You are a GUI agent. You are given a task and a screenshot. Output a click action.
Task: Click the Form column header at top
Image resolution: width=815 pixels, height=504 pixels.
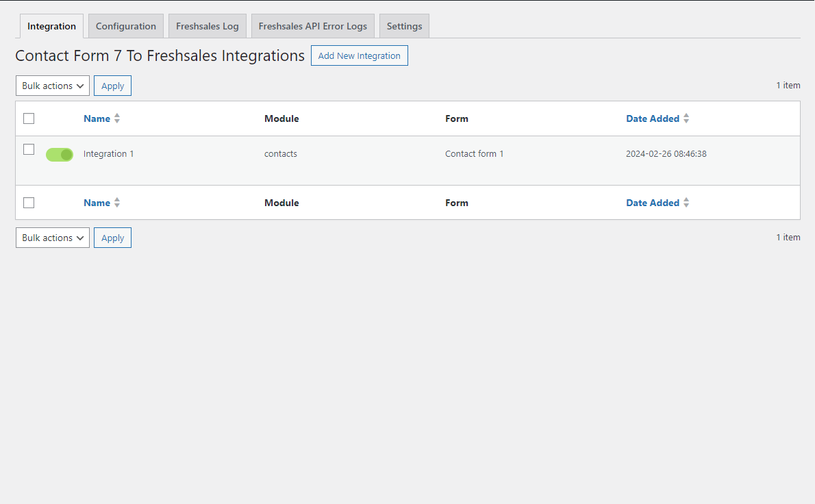click(x=456, y=118)
